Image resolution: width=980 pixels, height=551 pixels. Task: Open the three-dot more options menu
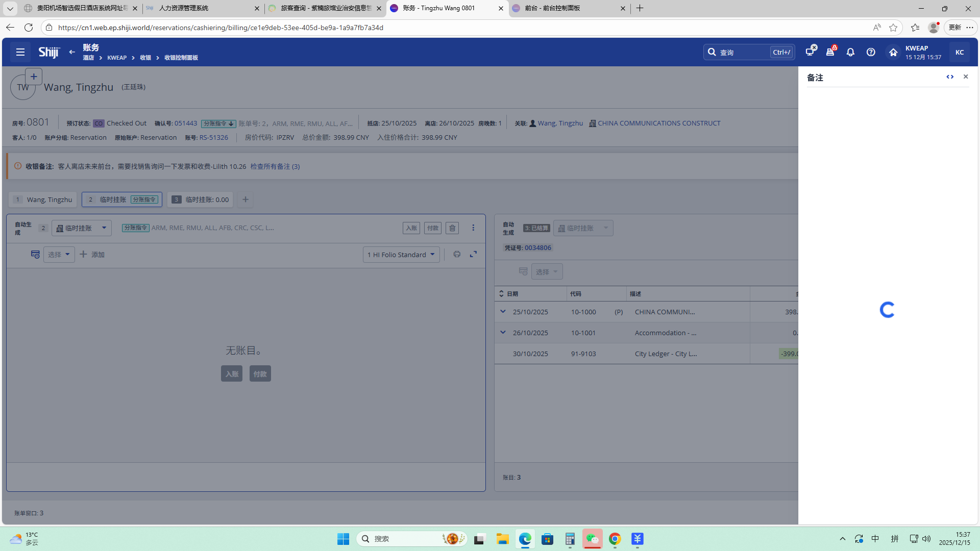click(x=473, y=228)
